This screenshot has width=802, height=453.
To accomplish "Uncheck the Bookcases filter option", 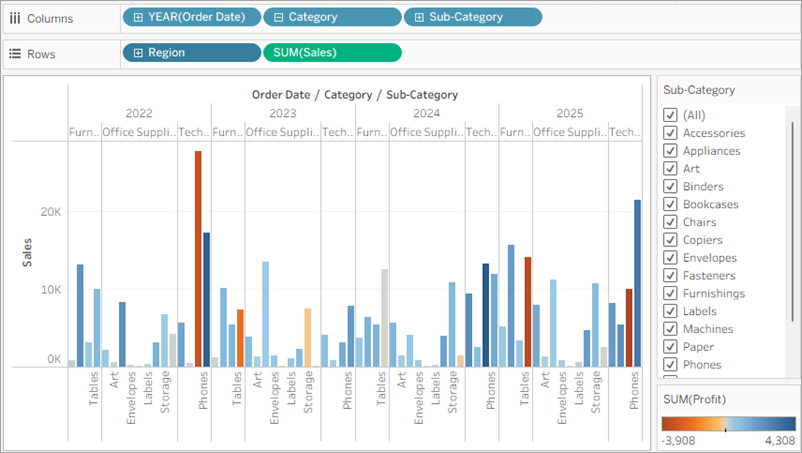I will [670, 204].
